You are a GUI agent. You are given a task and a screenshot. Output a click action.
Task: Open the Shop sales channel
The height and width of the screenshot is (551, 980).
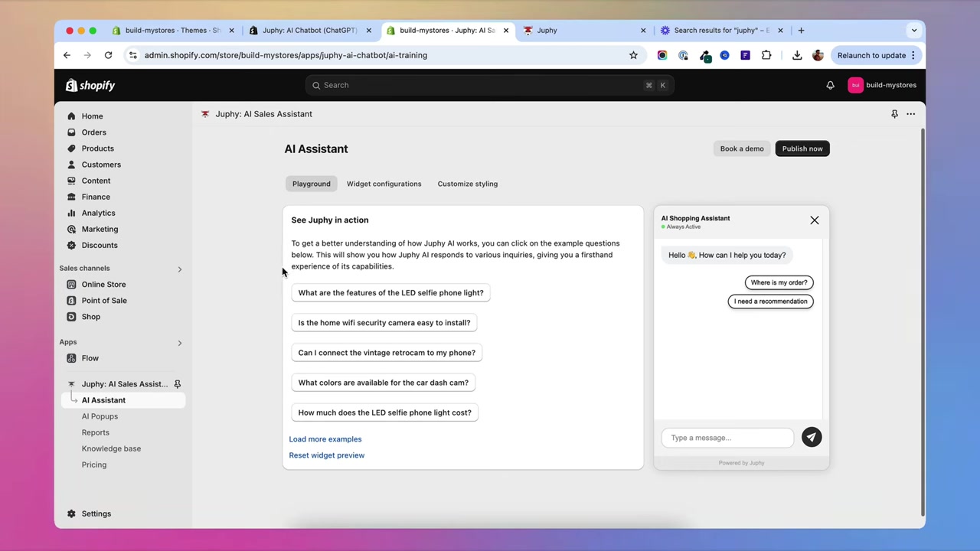click(x=90, y=316)
